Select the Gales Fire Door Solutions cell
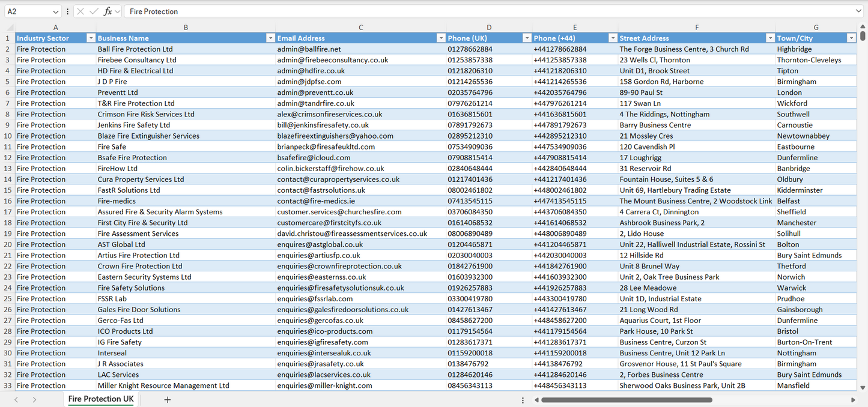 click(186, 309)
